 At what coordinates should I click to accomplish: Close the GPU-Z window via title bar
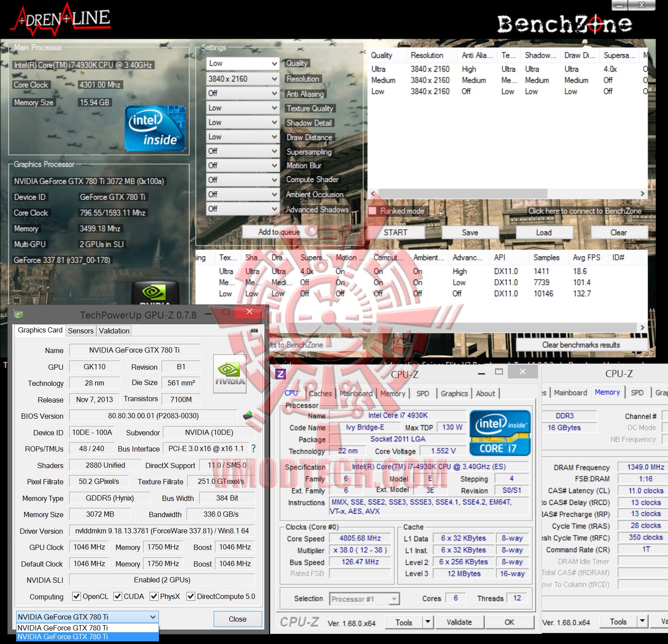point(250,311)
